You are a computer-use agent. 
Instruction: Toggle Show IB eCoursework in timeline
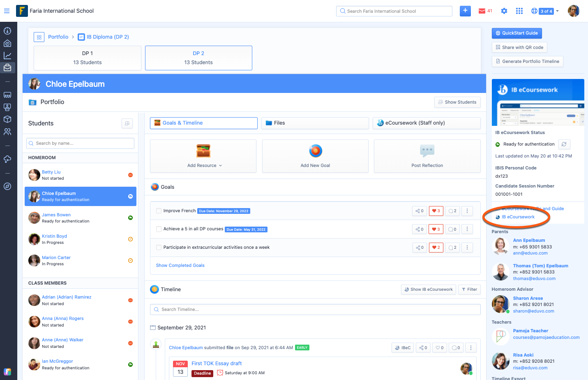tap(429, 290)
